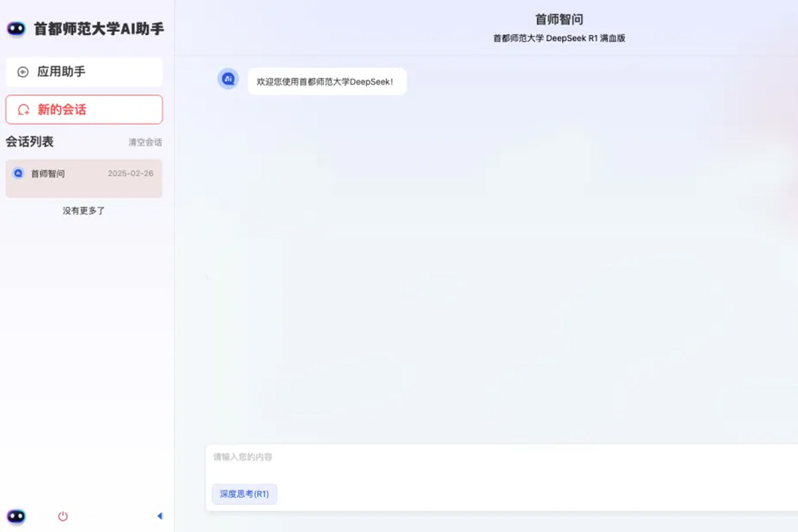Open the 应用助手 menu item
The width and height of the screenshot is (798, 532).
(x=84, y=72)
